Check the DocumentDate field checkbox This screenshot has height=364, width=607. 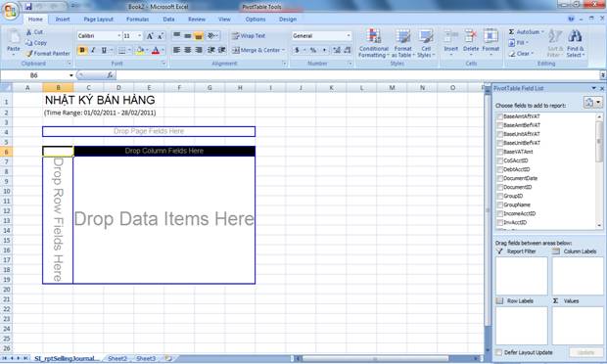[499, 179]
